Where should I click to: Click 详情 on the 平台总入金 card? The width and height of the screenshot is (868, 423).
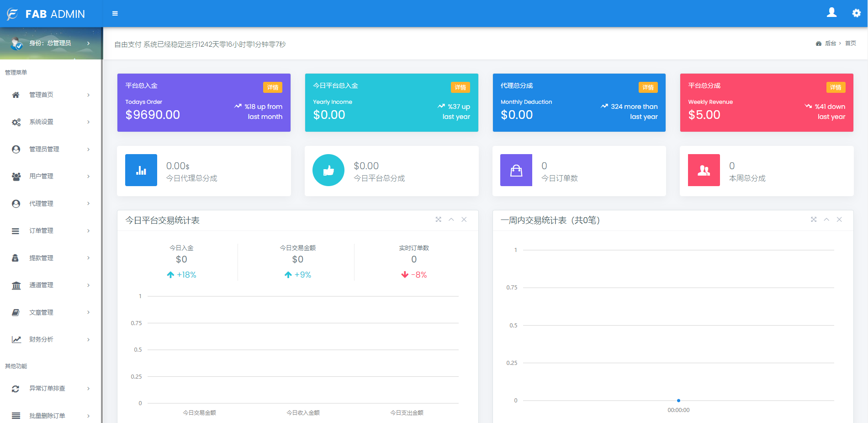[273, 87]
